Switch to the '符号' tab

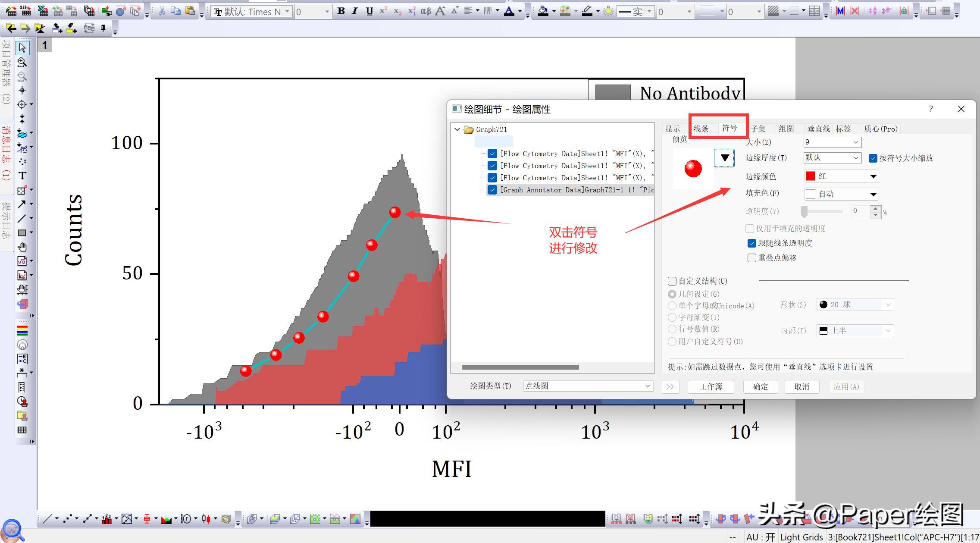(x=730, y=129)
